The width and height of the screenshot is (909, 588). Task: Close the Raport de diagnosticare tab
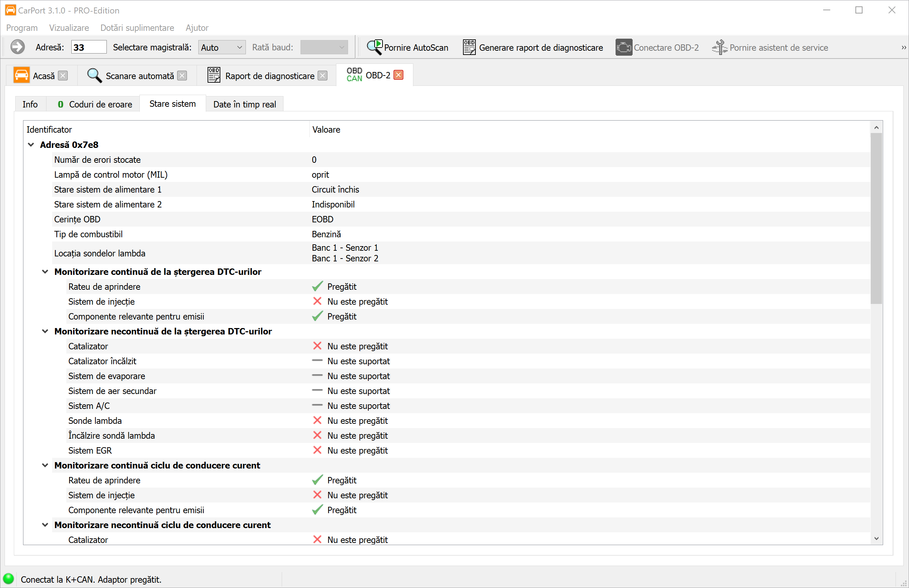point(323,76)
